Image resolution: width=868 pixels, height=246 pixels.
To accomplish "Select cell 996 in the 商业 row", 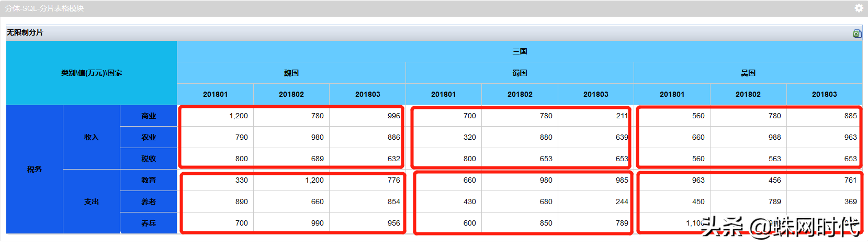I will tap(367, 116).
